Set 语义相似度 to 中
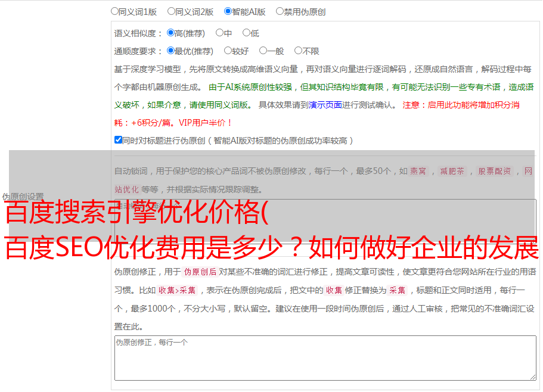 [x=219, y=33]
